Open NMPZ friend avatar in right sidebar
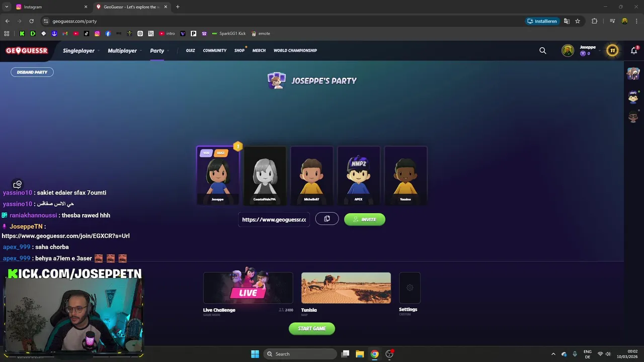Image resolution: width=644 pixels, height=362 pixels. click(x=633, y=96)
